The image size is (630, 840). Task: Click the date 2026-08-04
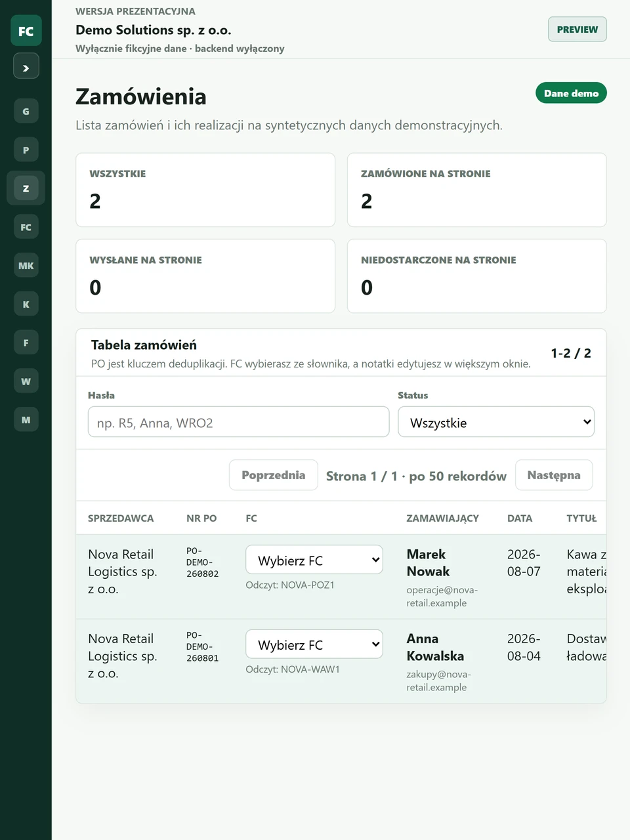tap(524, 647)
